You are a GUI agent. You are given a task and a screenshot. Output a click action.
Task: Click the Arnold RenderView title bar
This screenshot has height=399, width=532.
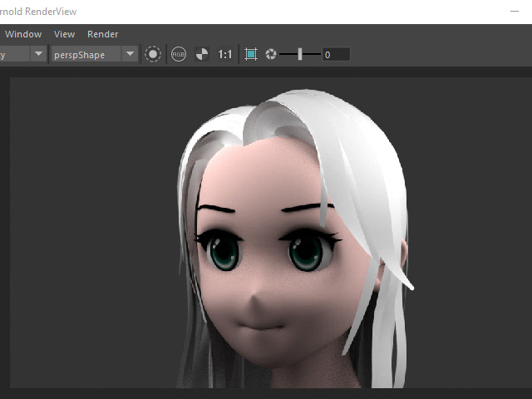249,12
